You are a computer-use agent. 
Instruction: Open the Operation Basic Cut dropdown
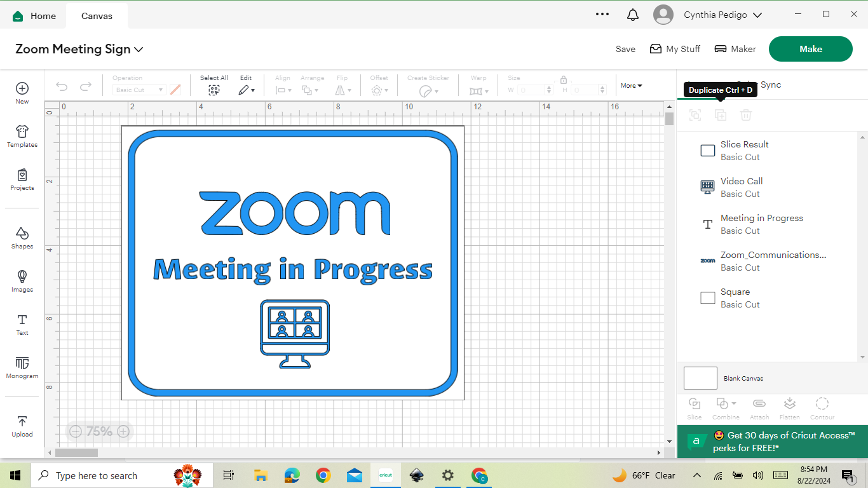tap(139, 90)
